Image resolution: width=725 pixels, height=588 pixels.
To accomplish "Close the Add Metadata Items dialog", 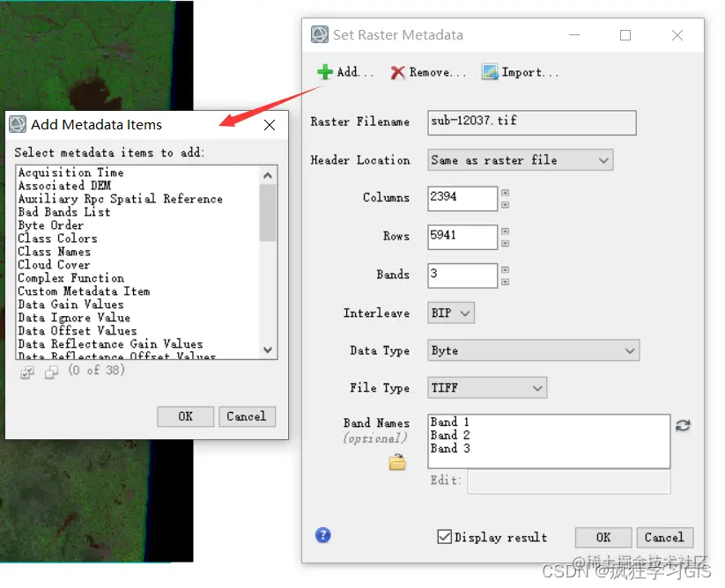I will click(x=270, y=125).
